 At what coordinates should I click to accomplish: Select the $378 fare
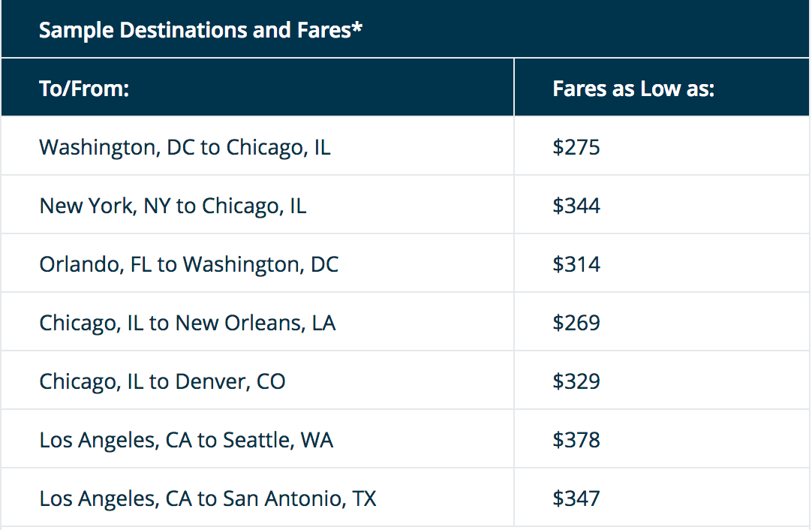click(x=576, y=440)
